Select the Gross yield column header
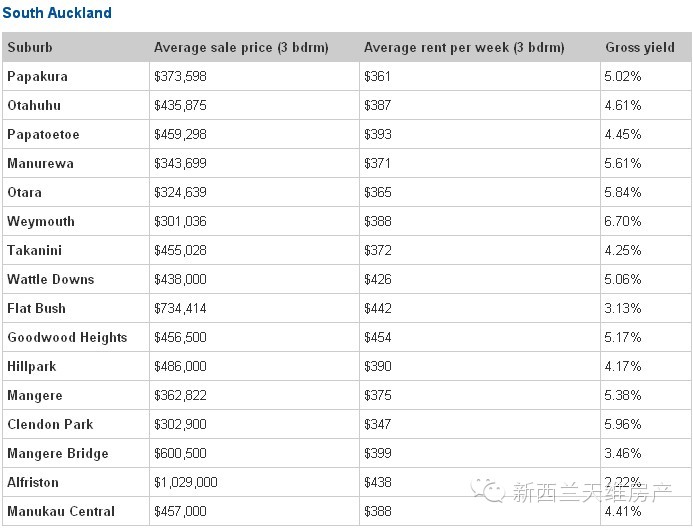The height and width of the screenshot is (528, 693). 640,47
